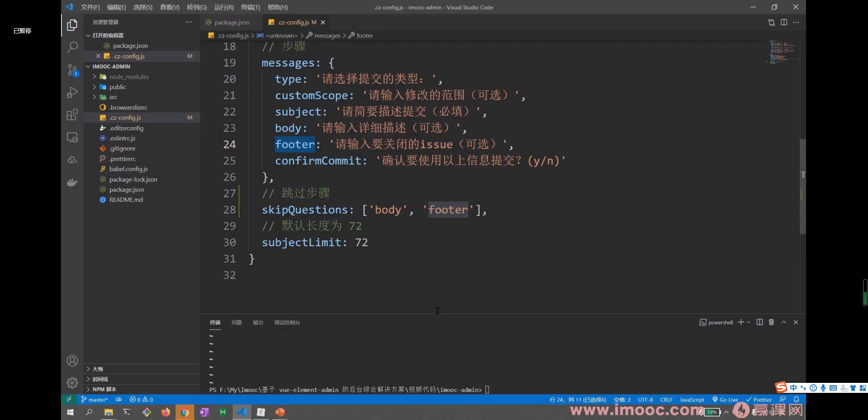Open the 选择(S) menu
This screenshot has width=868, height=420.
coord(143,7)
